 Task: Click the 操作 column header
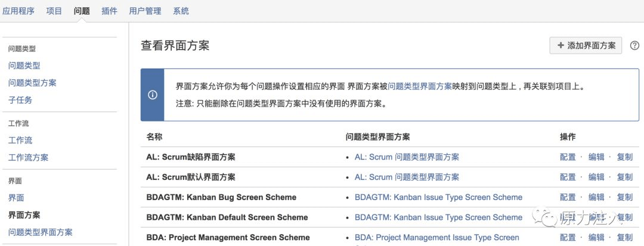point(568,137)
